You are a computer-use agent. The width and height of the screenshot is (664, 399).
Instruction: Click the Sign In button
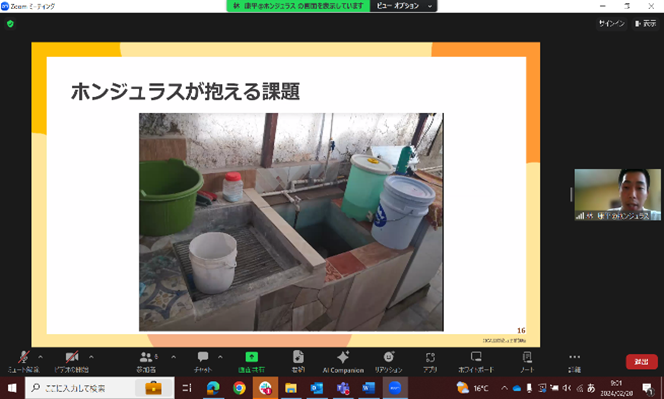[611, 24]
